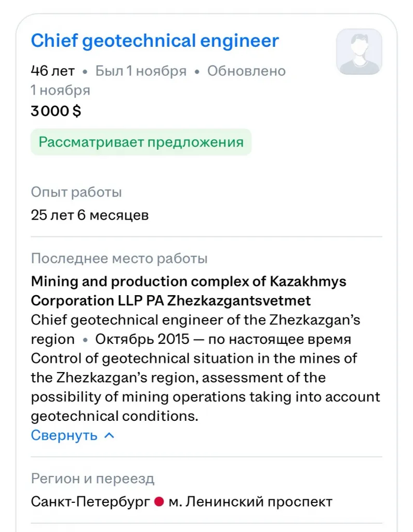Screen dimensions: 413x532
Task: Click the 3000 $ salary amount
Action: tap(56, 111)
